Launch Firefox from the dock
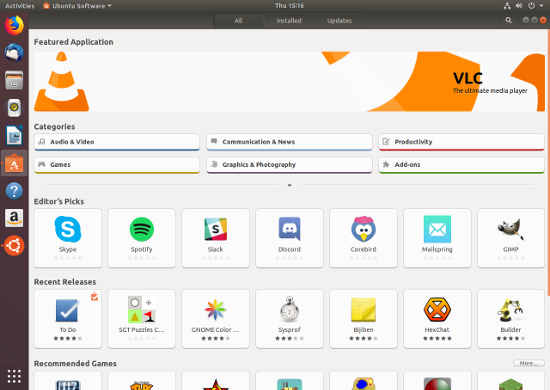550x390 pixels. pos(14,25)
